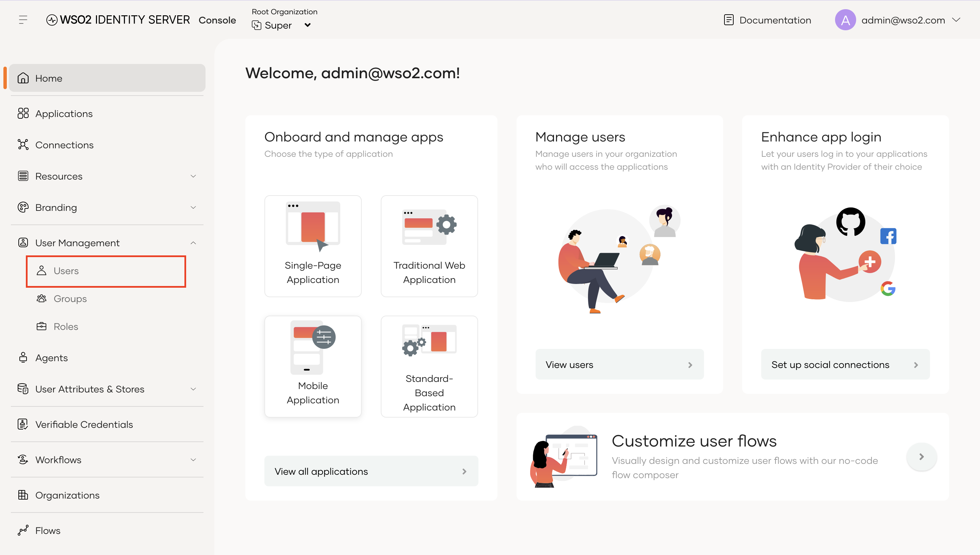980x555 pixels.
Task: Choose the Traditional Web Application card
Action: pyautogui.click(x=429, y=246)
